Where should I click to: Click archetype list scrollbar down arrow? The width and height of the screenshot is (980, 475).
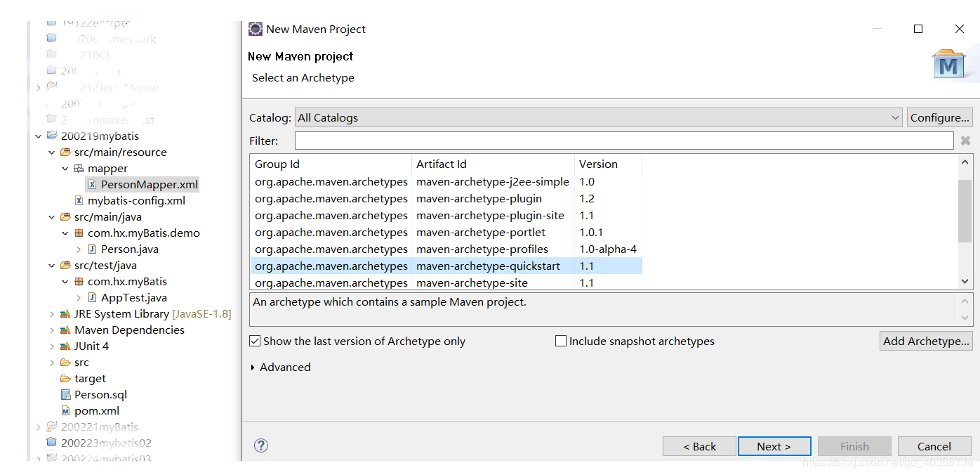(965, 281)
